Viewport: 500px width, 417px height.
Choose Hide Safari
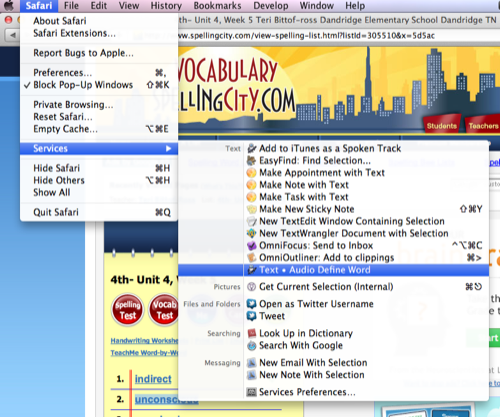coord(99,168)
